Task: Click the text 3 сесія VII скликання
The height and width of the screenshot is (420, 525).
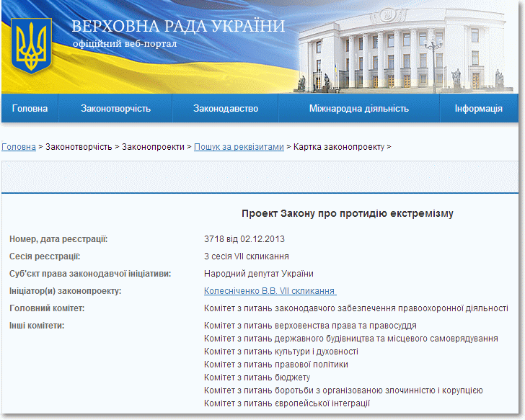Action: click(x=246, y=256)
